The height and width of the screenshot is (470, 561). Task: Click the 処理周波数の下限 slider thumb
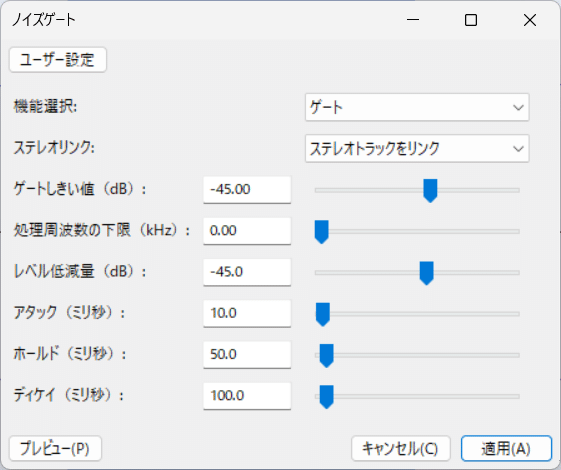click(x=321, y=232)
